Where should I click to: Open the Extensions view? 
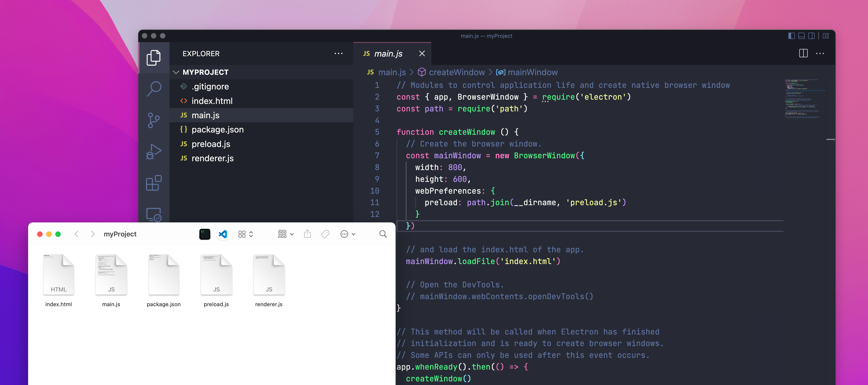tap(154, 183)
